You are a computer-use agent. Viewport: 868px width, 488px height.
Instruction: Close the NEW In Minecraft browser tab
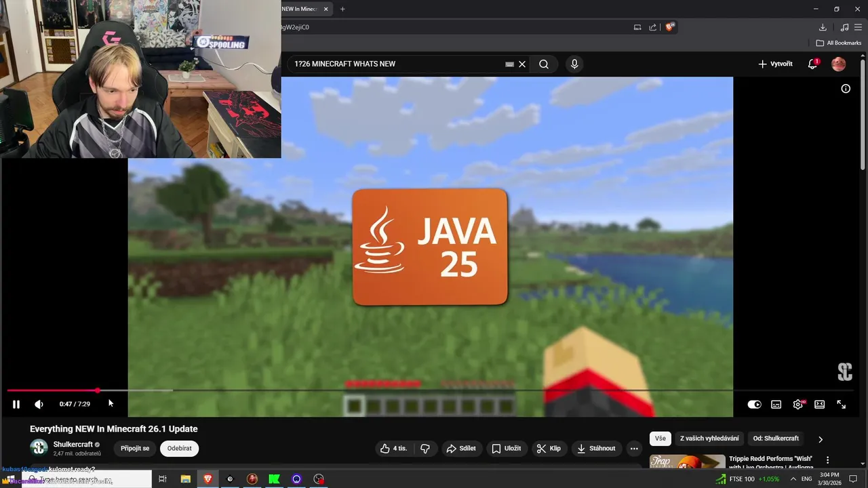326,9
